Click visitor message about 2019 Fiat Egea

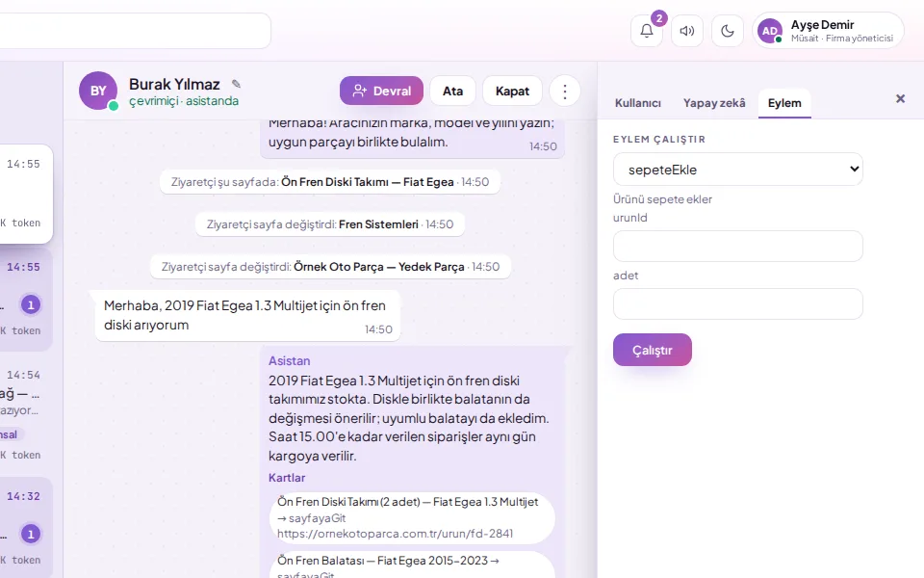click(247, 316)
